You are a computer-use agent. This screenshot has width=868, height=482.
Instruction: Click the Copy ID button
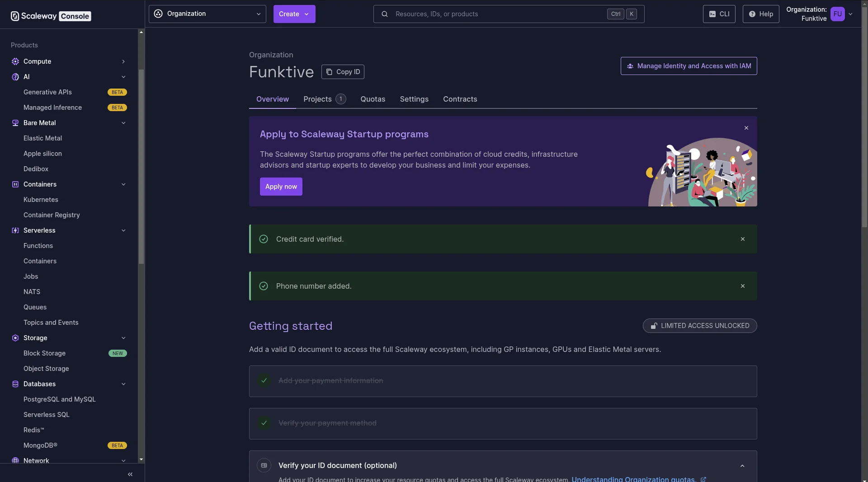pyautogui.click(x=343, y=72)
